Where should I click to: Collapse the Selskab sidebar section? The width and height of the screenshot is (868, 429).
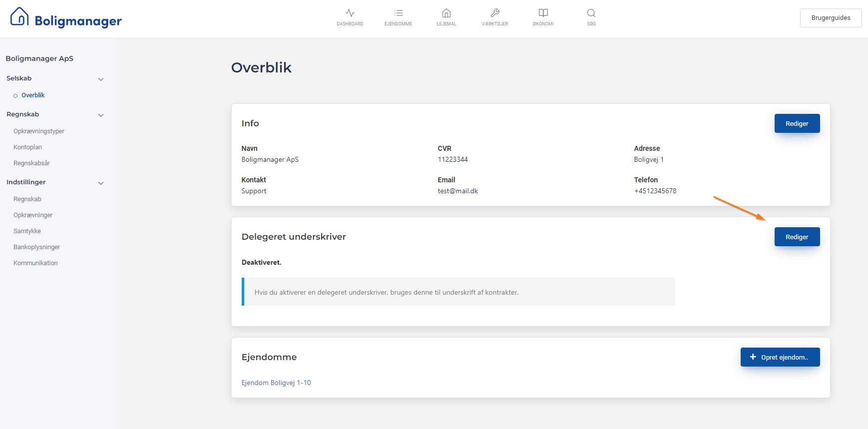pos(101,79)
